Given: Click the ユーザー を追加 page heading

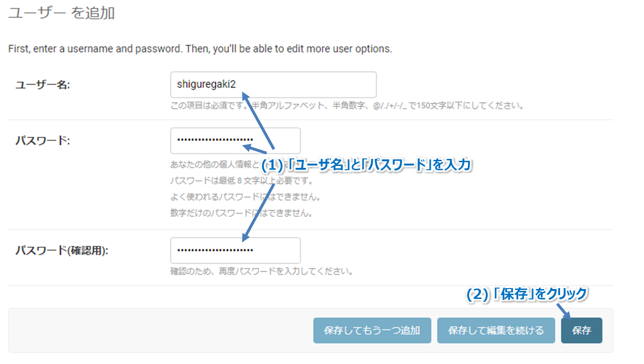Looking at the screenshot, I should [x=61, y=13].
